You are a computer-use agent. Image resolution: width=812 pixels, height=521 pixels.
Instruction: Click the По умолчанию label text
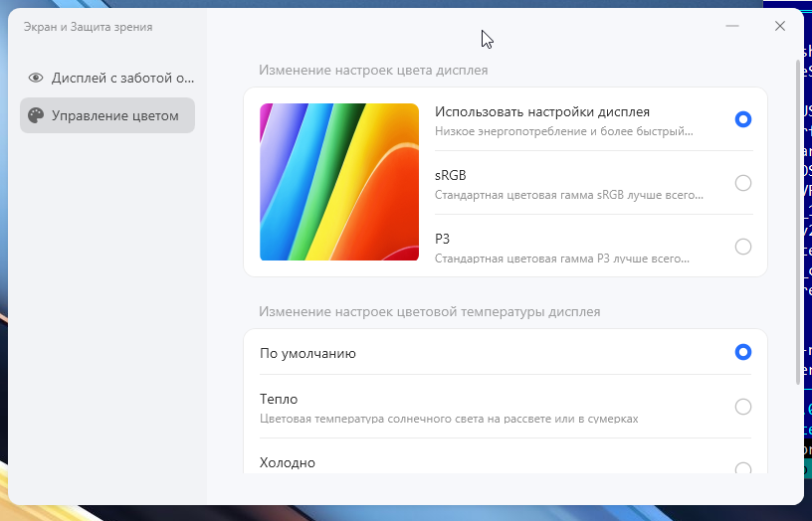point(307,353)
